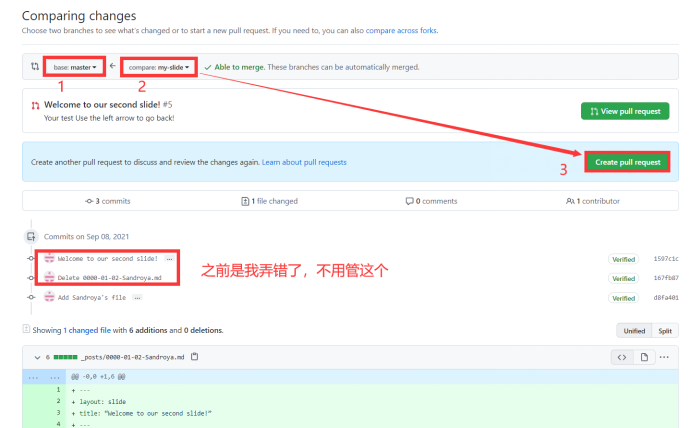Open the base: master branch dropdown
The height and width of the screenshot is (428, 692).
point(75,67)
